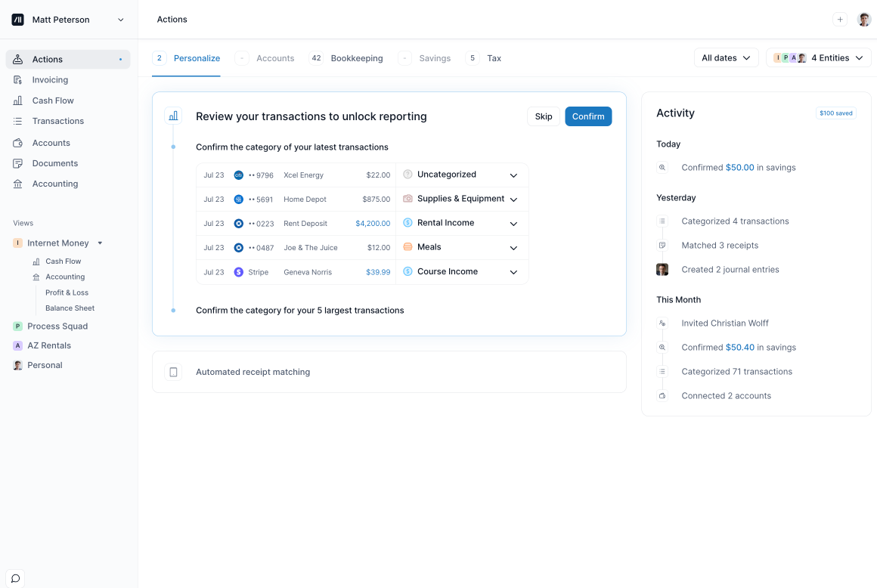Open the user profile avatar at top right
The height and width of the screenshot is (588, 877).
coord(863,20)
